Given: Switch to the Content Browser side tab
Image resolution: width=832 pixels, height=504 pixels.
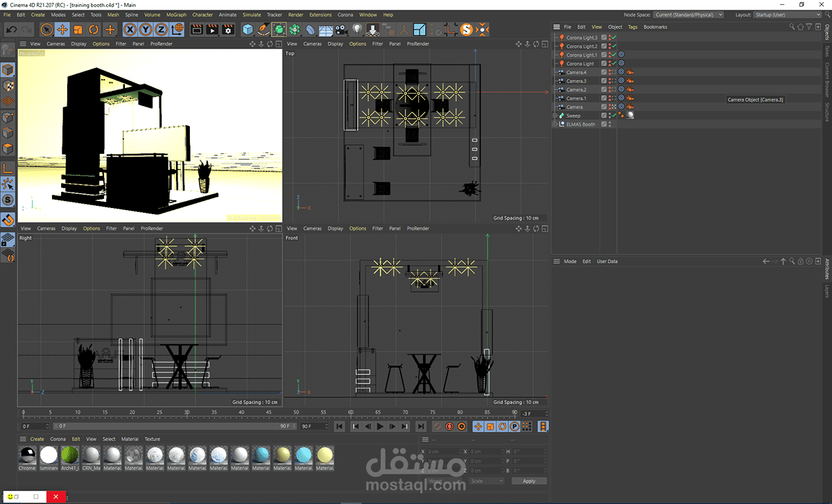Looking at the screenshot, I should pyautogui.click(x=826, y=80).
